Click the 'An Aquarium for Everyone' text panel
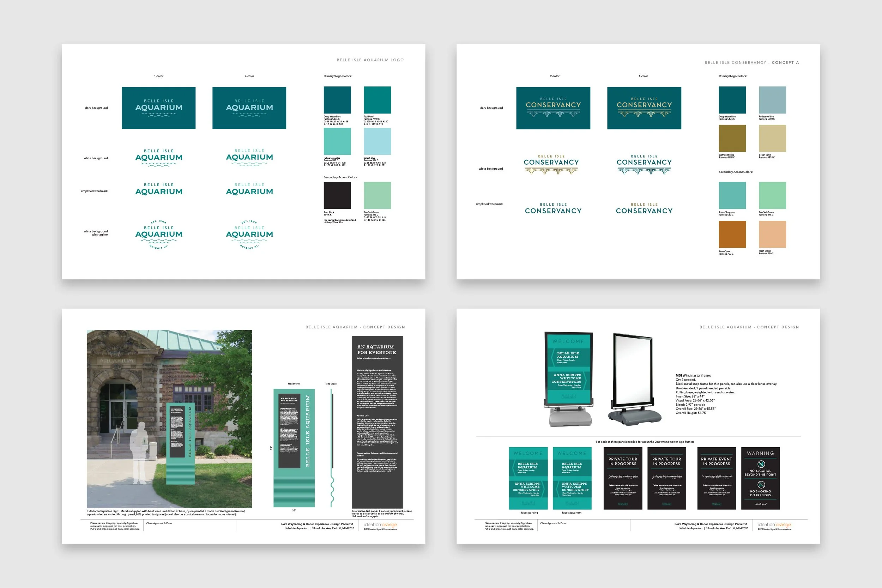882x588 pixels. click(377, 422)
